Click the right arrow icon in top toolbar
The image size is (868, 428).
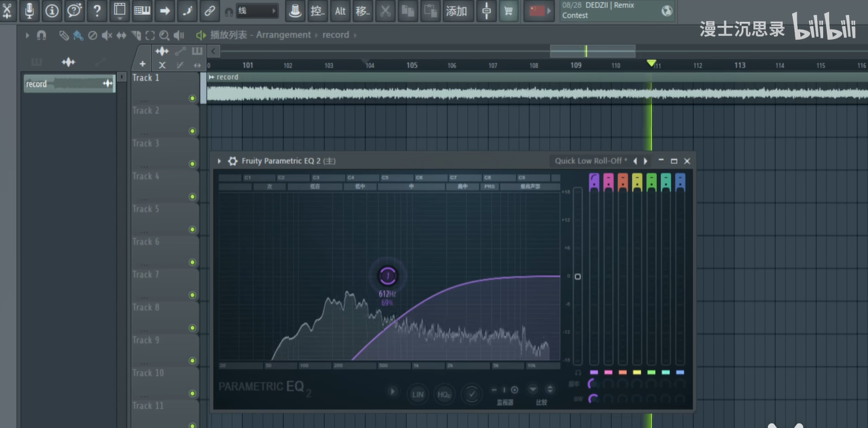(x=165, y=10)
